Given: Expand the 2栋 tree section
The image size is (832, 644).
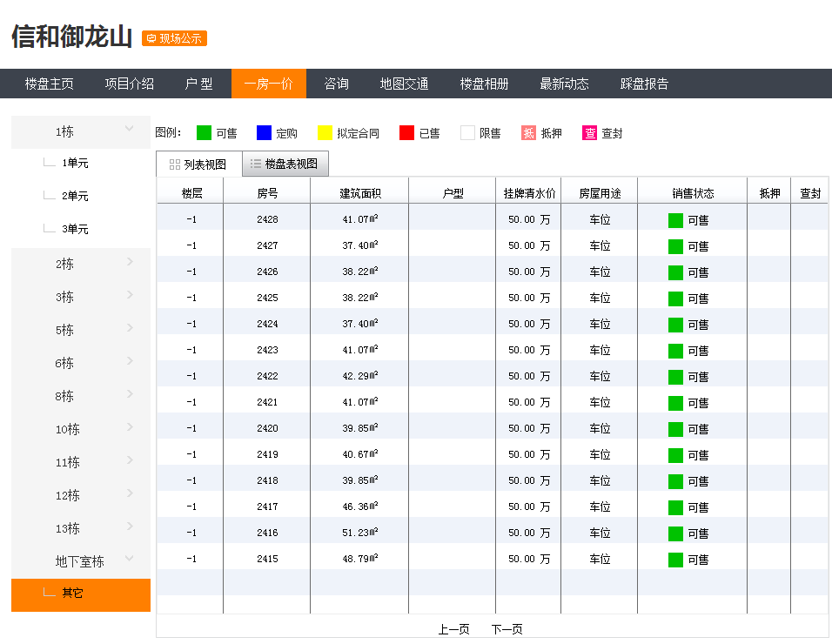Looking at the screenshot, I should click(80, 263).
